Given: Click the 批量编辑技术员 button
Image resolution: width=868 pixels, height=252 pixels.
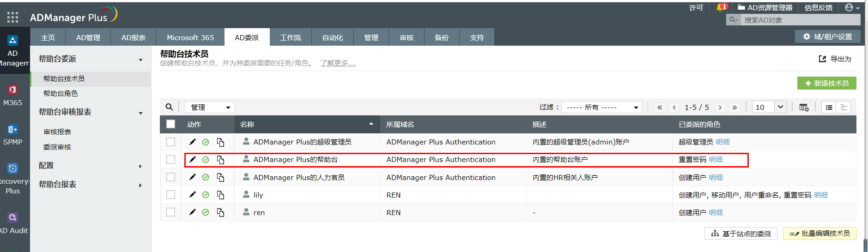Looking at the screenshot, I should [x=820, y=234].
